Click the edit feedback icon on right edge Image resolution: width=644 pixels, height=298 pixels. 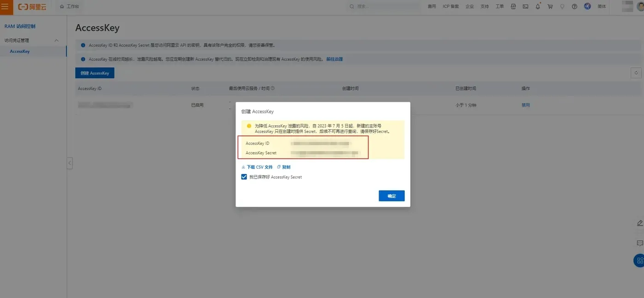640,223
